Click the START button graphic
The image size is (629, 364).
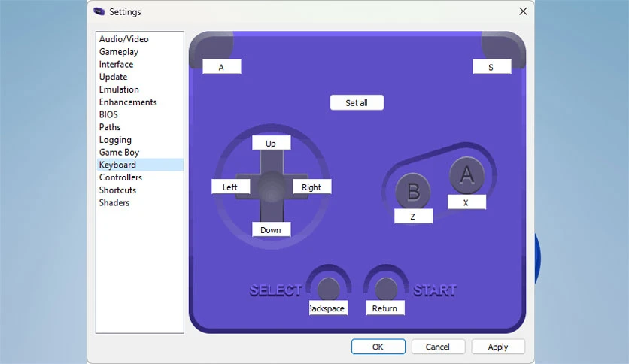[386, 288]
